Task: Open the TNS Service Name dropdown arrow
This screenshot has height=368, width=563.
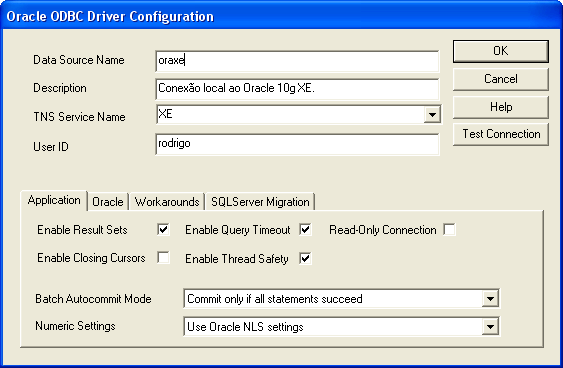Action: pos(432,115)
